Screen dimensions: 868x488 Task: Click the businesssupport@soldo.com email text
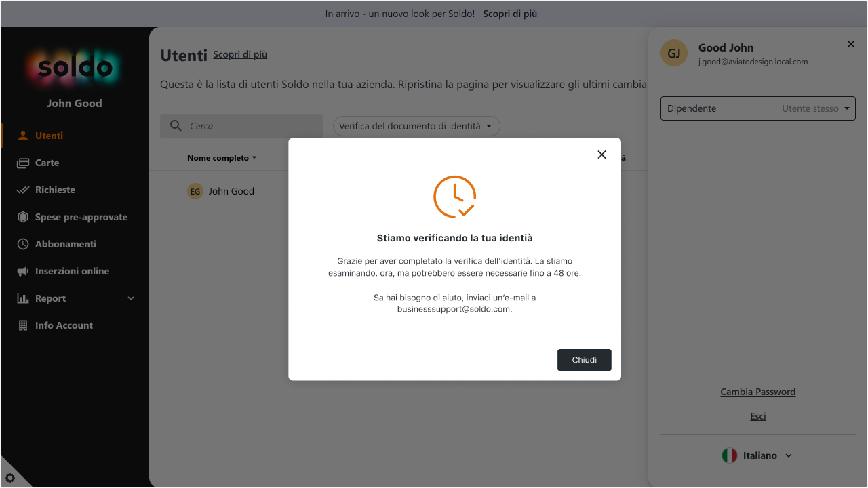[454, 309]
